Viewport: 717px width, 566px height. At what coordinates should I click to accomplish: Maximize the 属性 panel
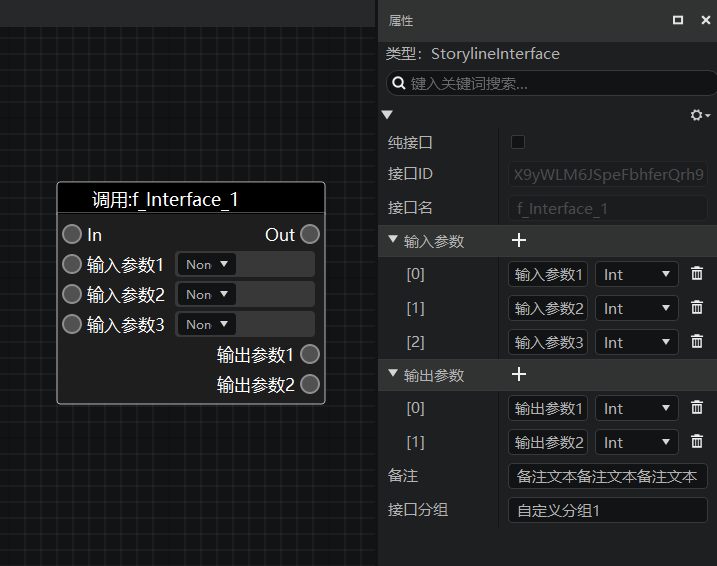[x=678, y=20]
